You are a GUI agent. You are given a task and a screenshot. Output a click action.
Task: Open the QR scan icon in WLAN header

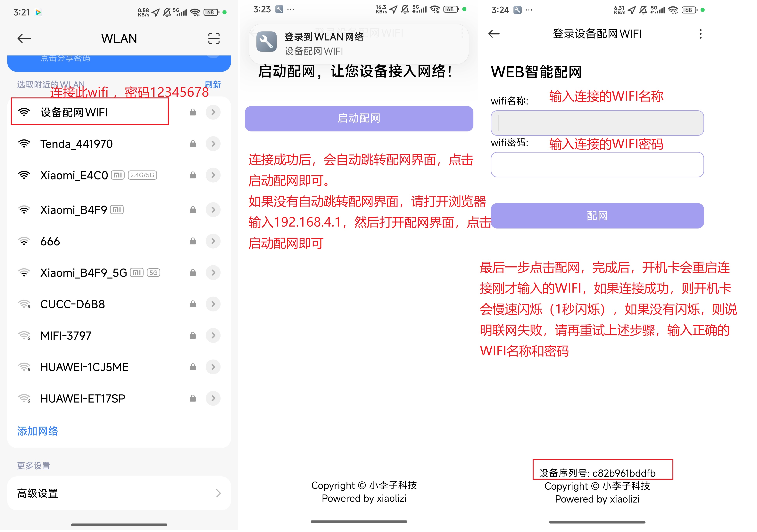pos(214,38)
